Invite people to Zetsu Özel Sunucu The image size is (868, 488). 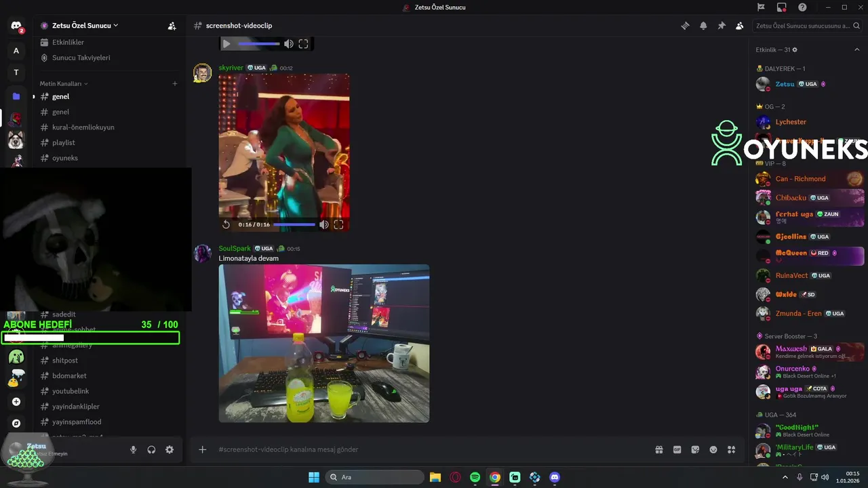(172, 26)
